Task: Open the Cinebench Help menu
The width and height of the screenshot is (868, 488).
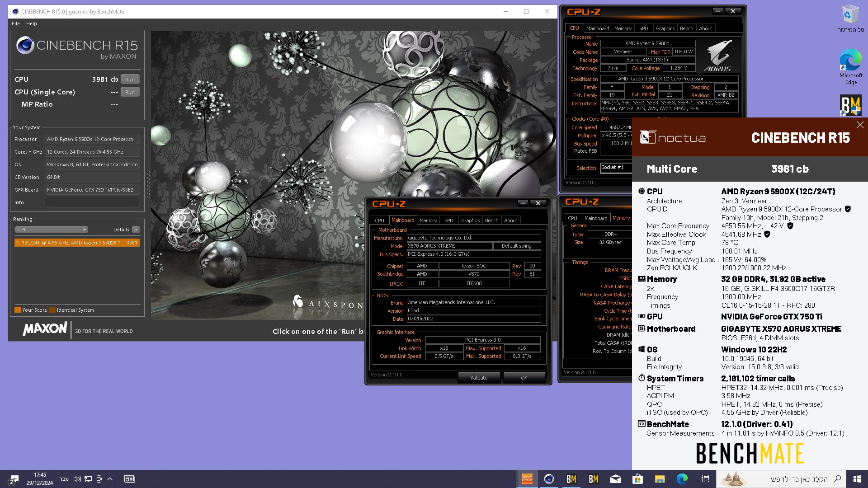Action: [31, 23]
